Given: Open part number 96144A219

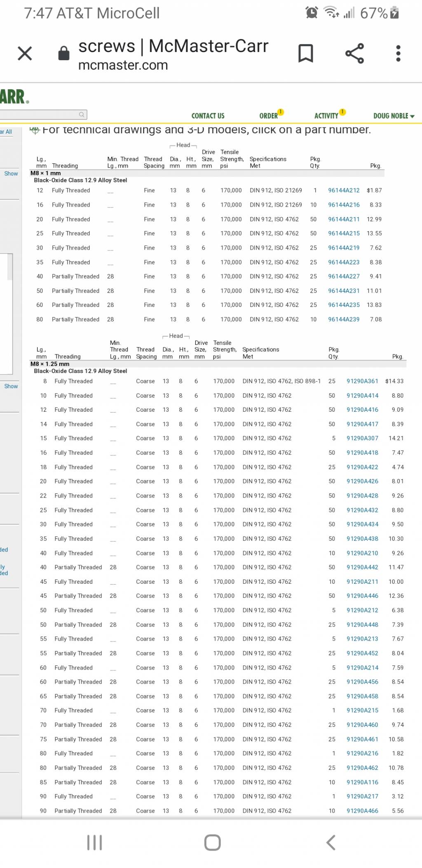Looking at the screenshot, I should 344,248.
